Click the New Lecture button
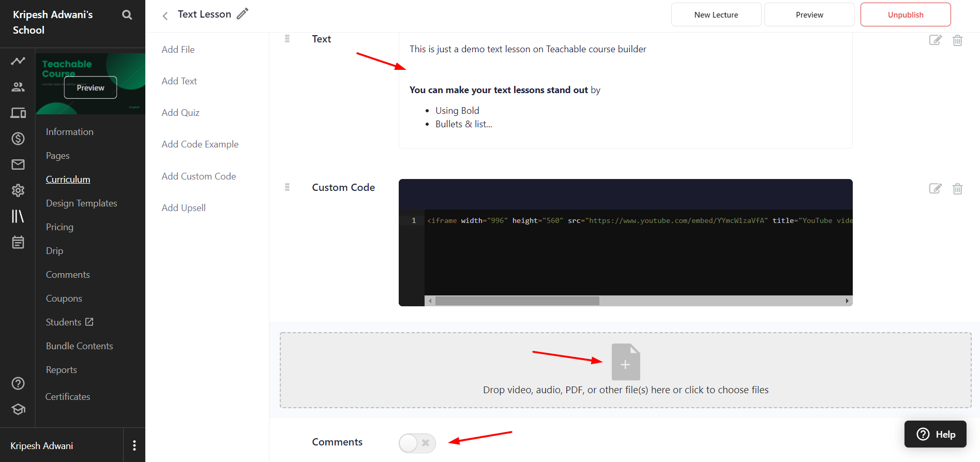980x462 pixels. click(716, 14)
